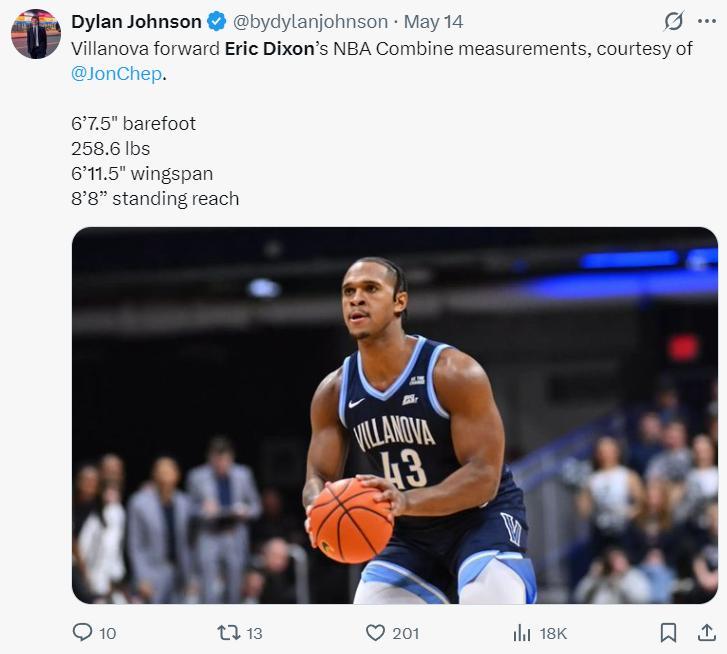Open Dylan Johnson's profile picture
This screenshot has width=727, height=654.
[36, 34]
